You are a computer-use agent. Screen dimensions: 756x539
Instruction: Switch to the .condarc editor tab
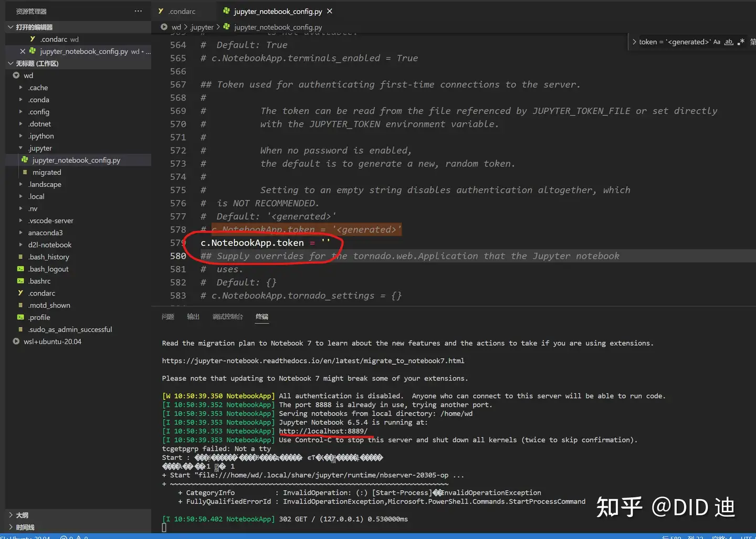click(183, 11)
